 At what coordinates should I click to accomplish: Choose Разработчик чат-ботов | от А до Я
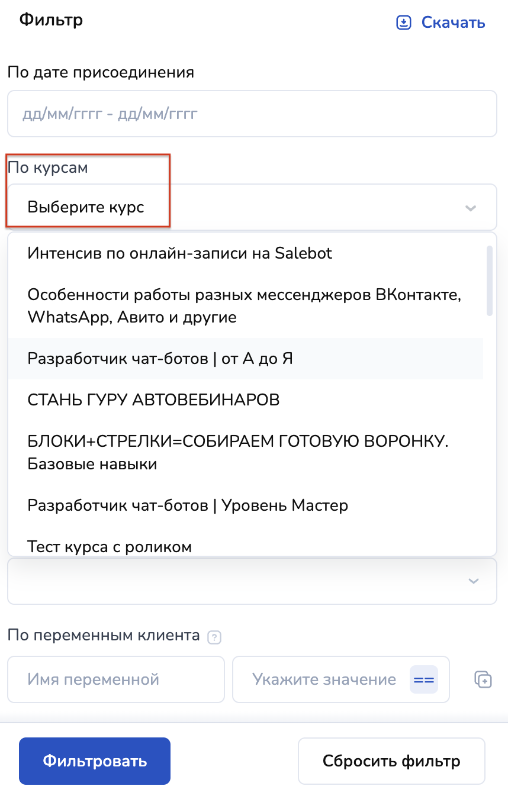pyautogui.click(x=160, y=359)
